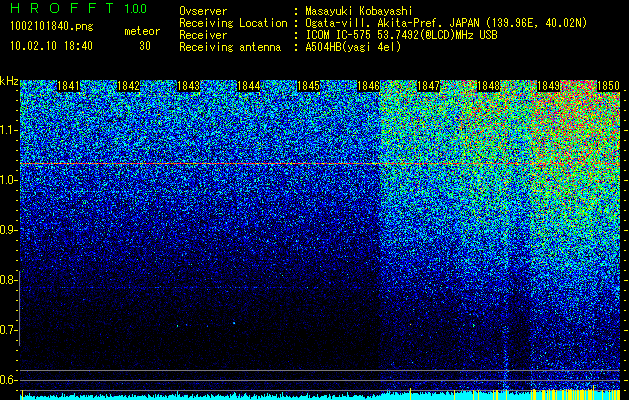Screen dimensions: 629x400
Task: Click the 1845 time marker label
Action: pos(308,86)
